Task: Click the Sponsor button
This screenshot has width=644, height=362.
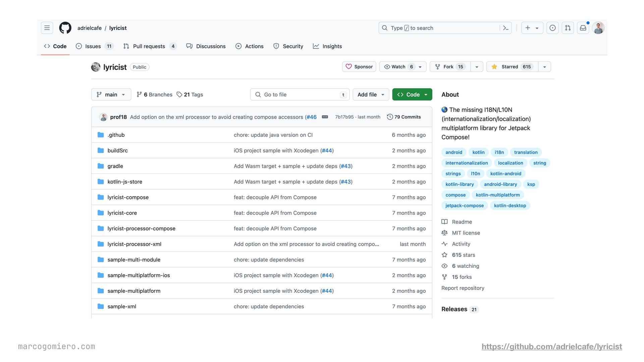Action: tap(359, 67)
